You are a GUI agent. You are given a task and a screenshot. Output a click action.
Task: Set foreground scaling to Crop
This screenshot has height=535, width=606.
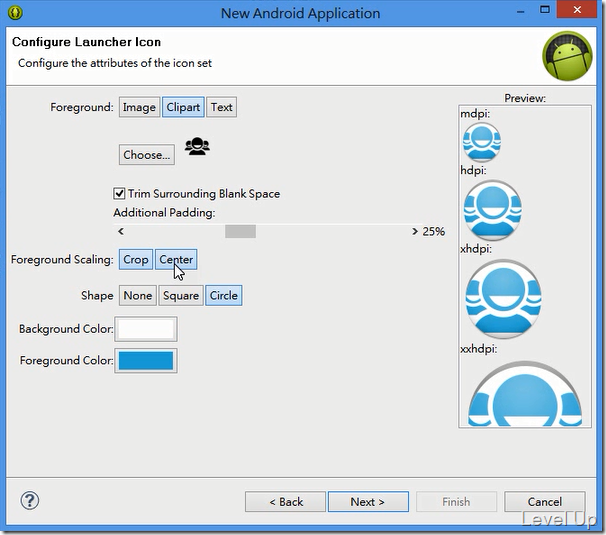point(136,259)
